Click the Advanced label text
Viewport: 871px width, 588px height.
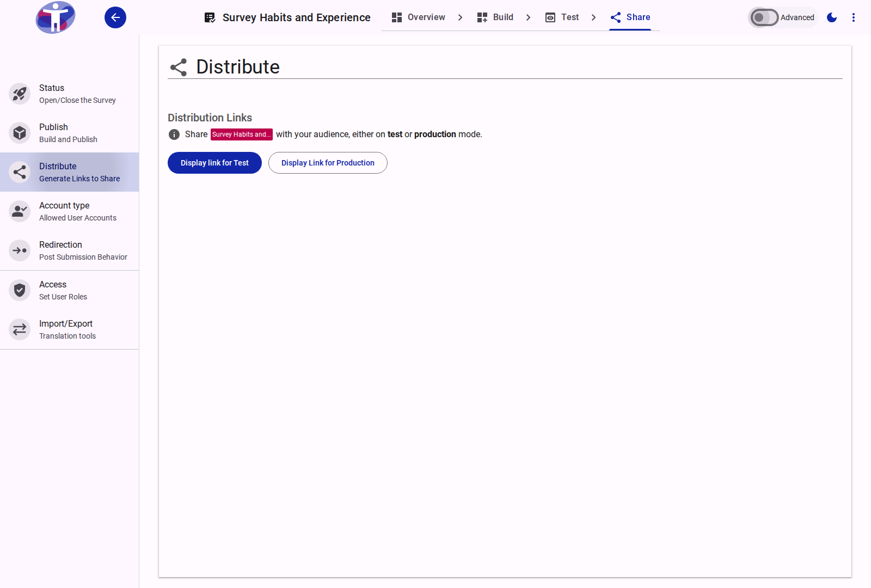point(798,17)
